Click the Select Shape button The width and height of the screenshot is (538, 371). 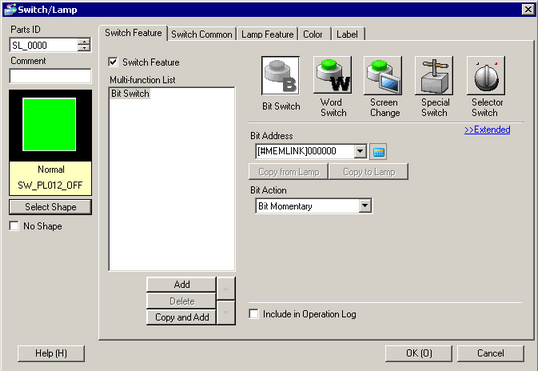click(50, 207)
